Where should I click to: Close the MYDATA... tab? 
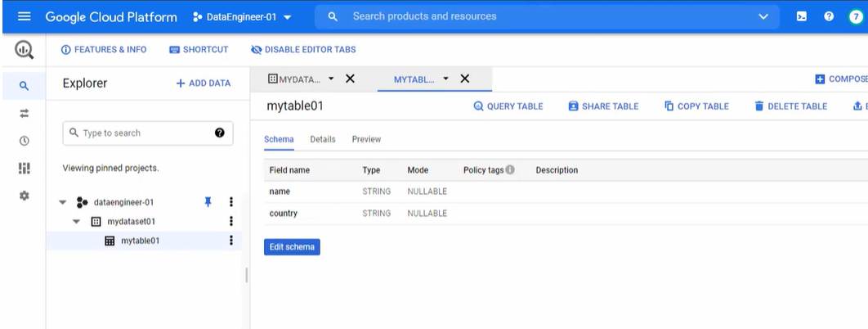pyautogui.click(x=350, y=79)
